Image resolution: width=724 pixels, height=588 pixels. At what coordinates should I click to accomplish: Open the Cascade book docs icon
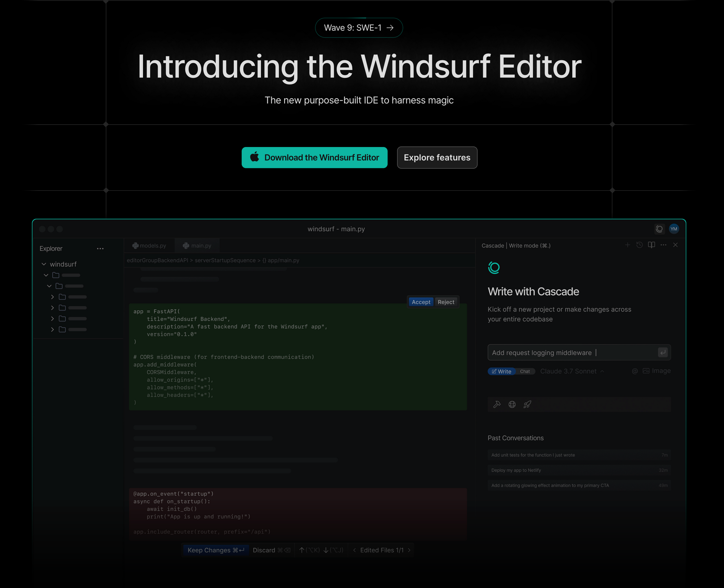652,245
